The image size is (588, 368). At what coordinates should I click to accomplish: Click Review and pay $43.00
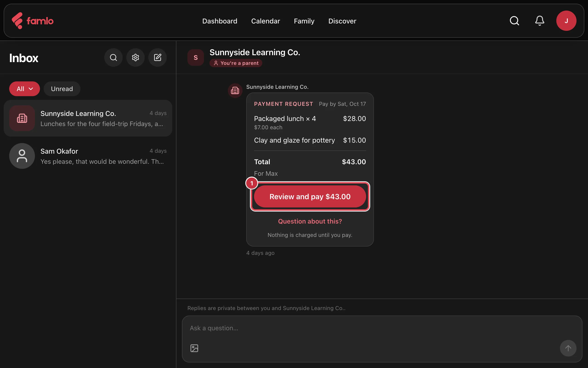tap(310, 196)
